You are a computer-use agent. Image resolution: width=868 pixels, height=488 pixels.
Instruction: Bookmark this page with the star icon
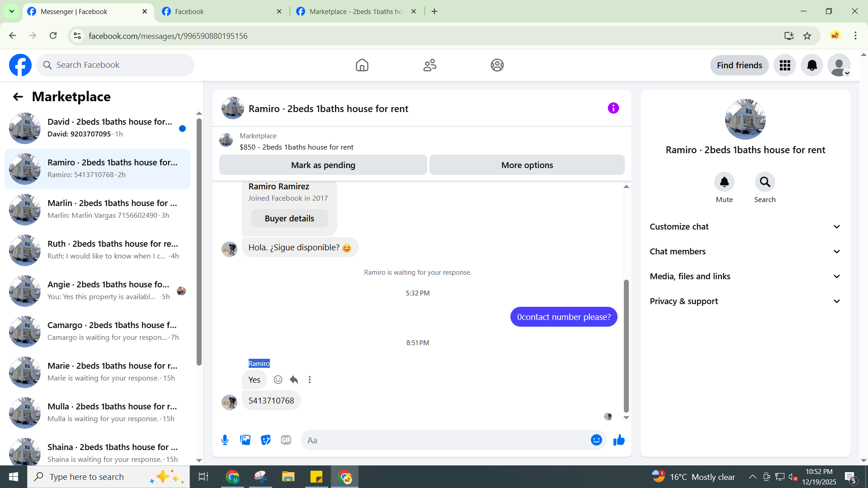[x=807, y=36]
